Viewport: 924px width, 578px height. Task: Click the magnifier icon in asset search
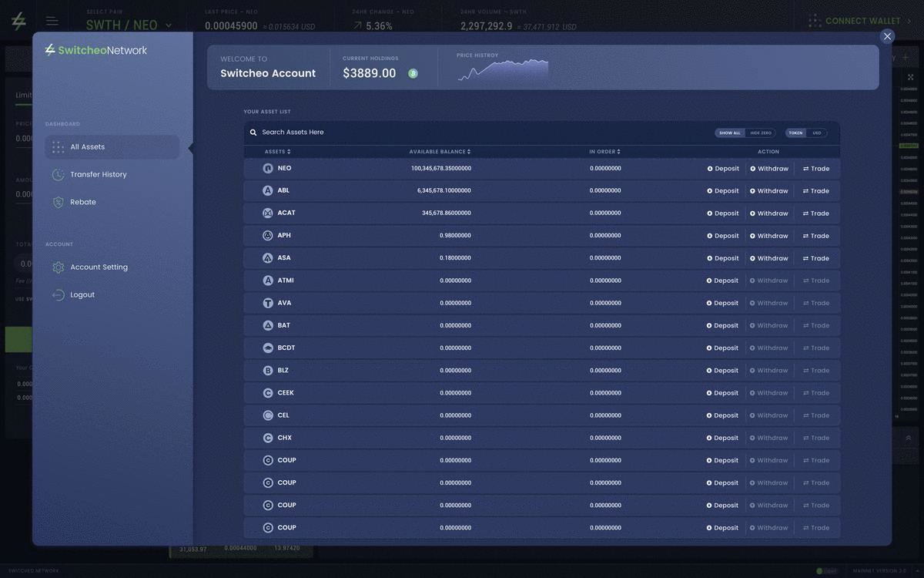coord(253,133)
